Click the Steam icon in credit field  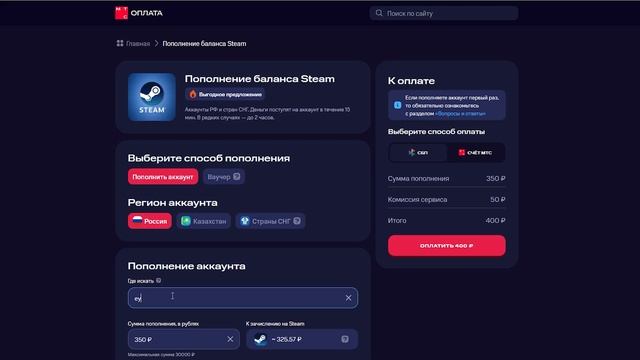(x=260, y=339)
